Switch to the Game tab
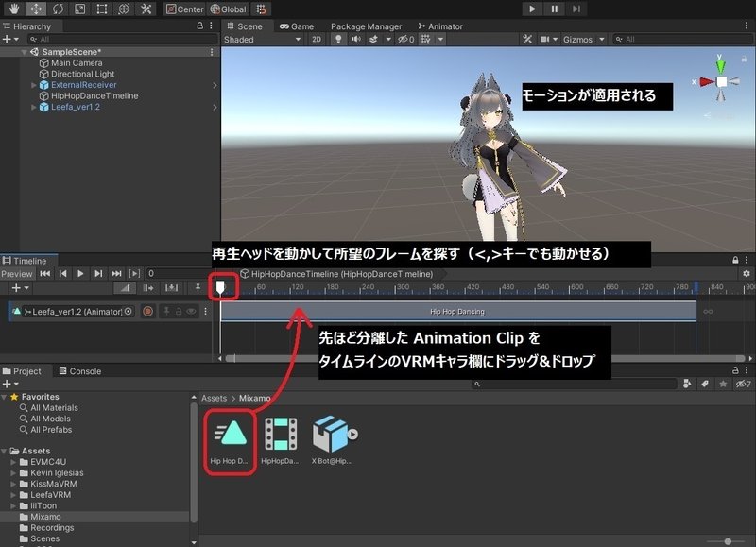Screen dimensions: 756x547 click(297, 26)
